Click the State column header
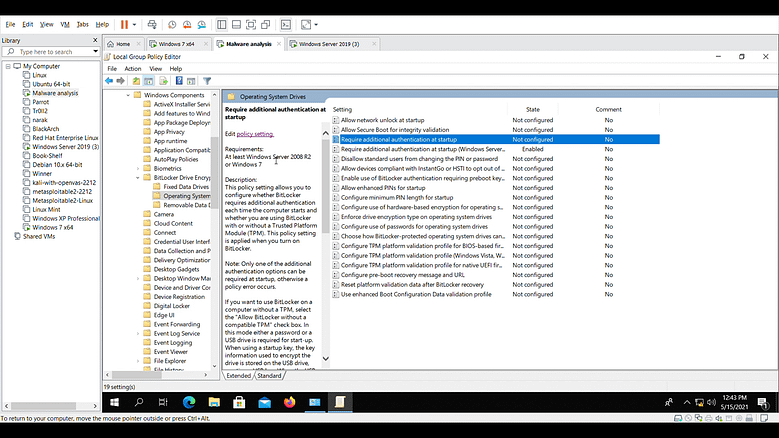 [533, 109]
